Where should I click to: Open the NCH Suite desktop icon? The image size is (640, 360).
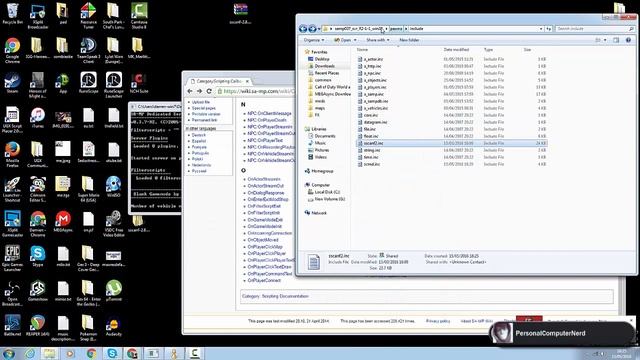pos(139,83)
